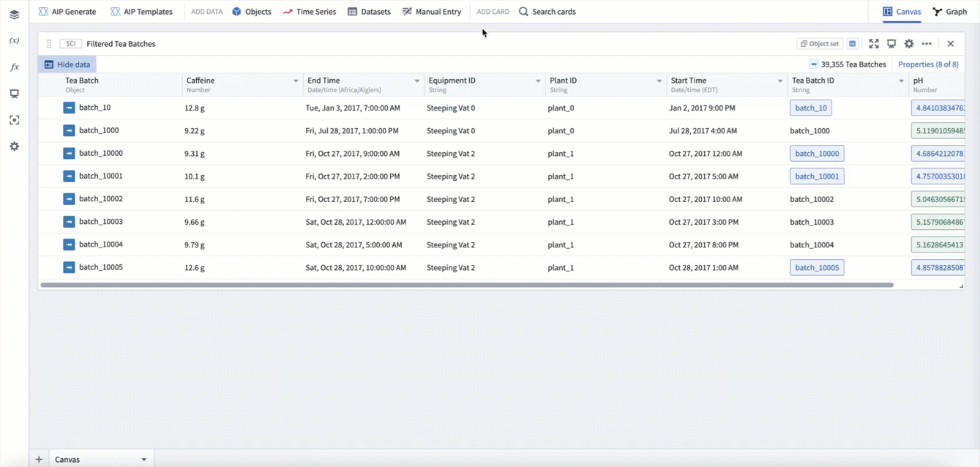Screen dimensions: 980x467
Task: Open the Properties (8 of 8) link
Action: click(928, 64)
